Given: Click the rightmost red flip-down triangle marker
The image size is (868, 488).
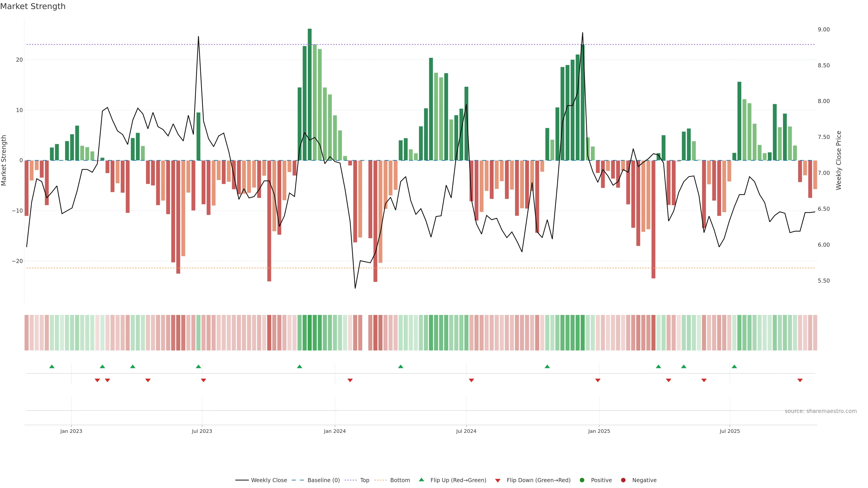Looking at the screenshot, I should click(800, 380).
